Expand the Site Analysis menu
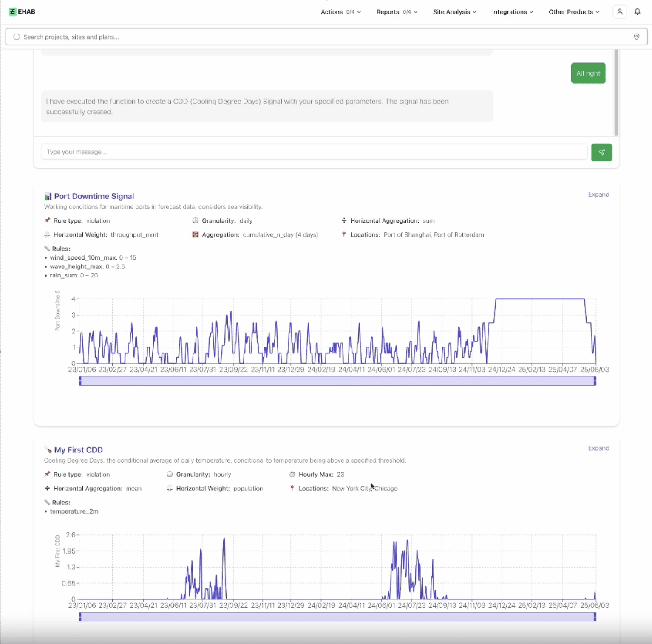Viewport: 652px width, 644px height. pos(454,12)
